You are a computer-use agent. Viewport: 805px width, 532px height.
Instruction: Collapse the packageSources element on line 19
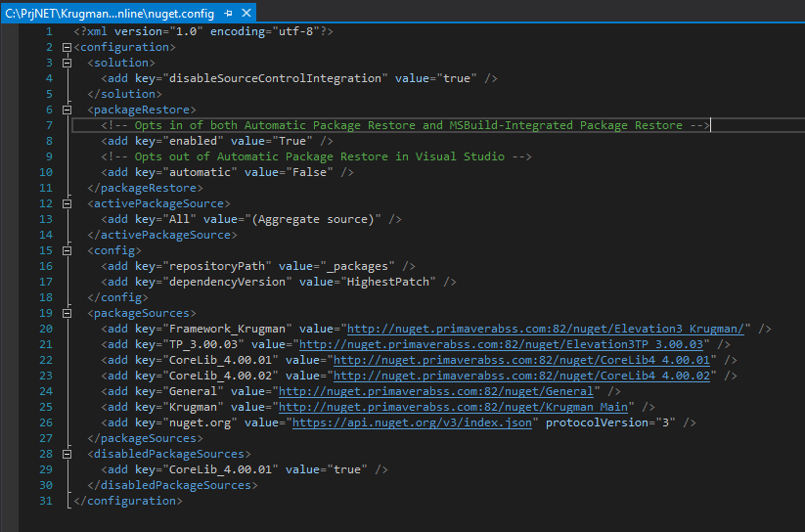(x=67, y=313)
